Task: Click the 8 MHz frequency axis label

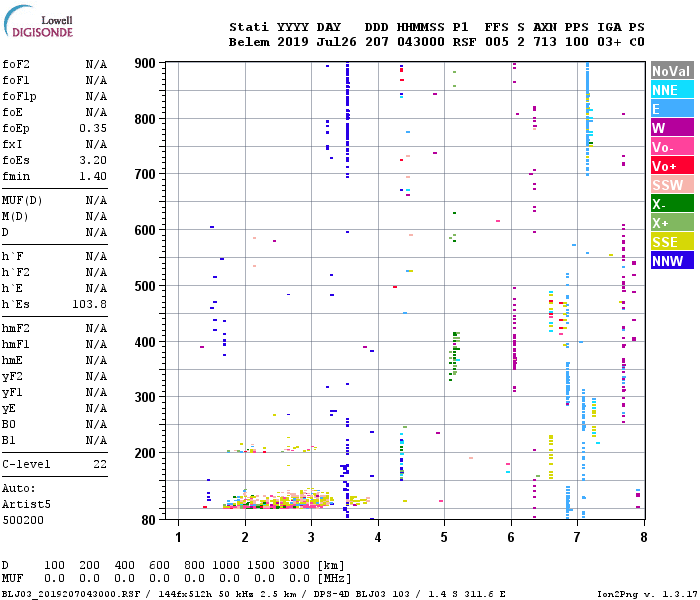Action: pyautogui.click(x=644, y=537)
